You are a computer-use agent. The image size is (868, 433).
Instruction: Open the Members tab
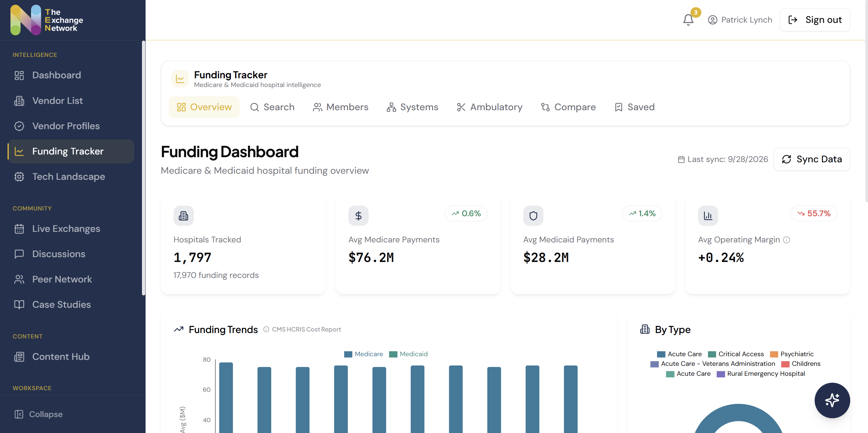341,107
